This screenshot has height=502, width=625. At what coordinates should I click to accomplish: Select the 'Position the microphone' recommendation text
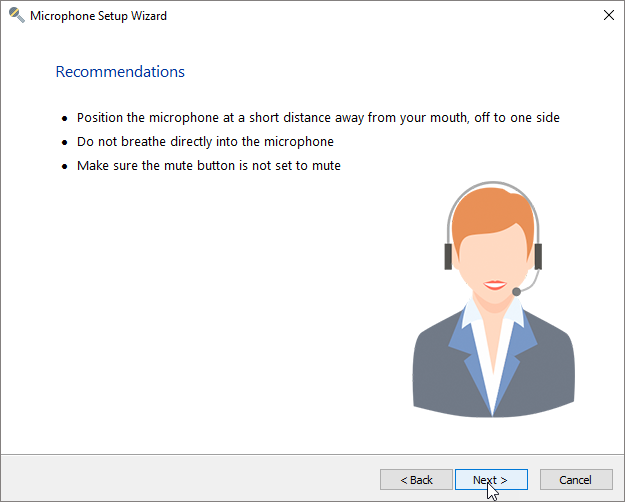318,118
